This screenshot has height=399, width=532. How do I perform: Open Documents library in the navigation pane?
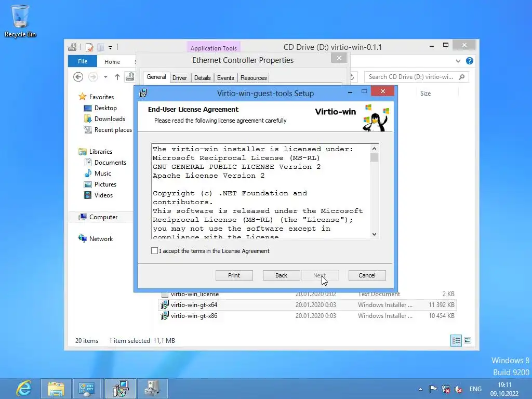coord(110,163)
